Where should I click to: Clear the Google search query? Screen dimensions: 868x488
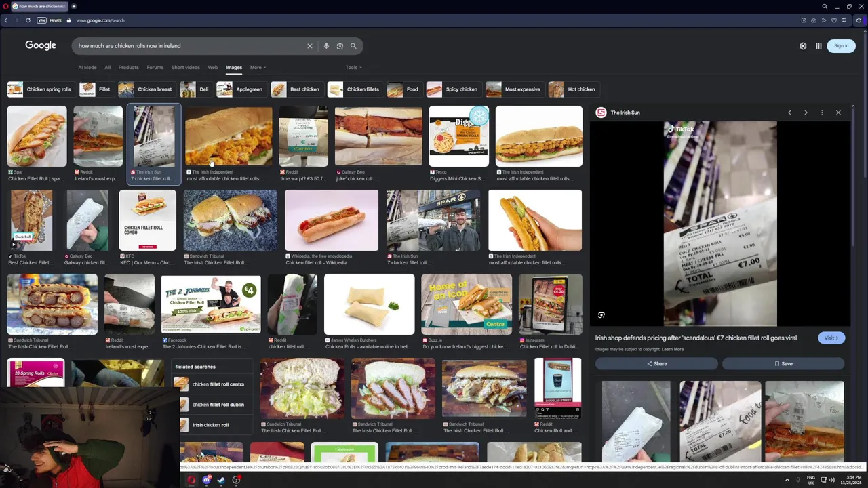[310, 46]
